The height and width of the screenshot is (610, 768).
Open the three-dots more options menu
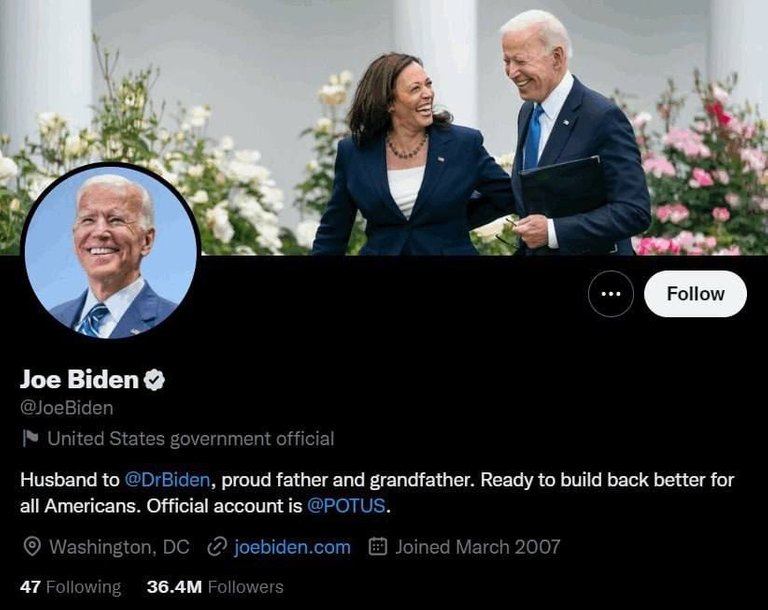tap(610, 294)
